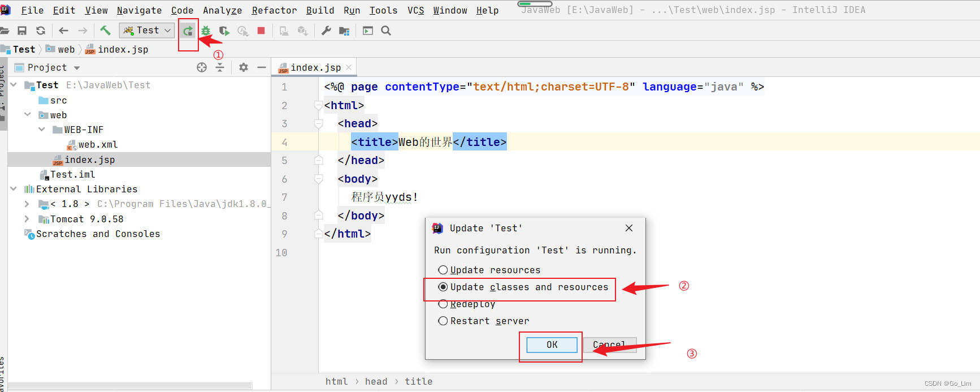This screenshot has height=392, width=980.
Task: Click the 'Web的世界' title text
Action: [x=425, y=142]
